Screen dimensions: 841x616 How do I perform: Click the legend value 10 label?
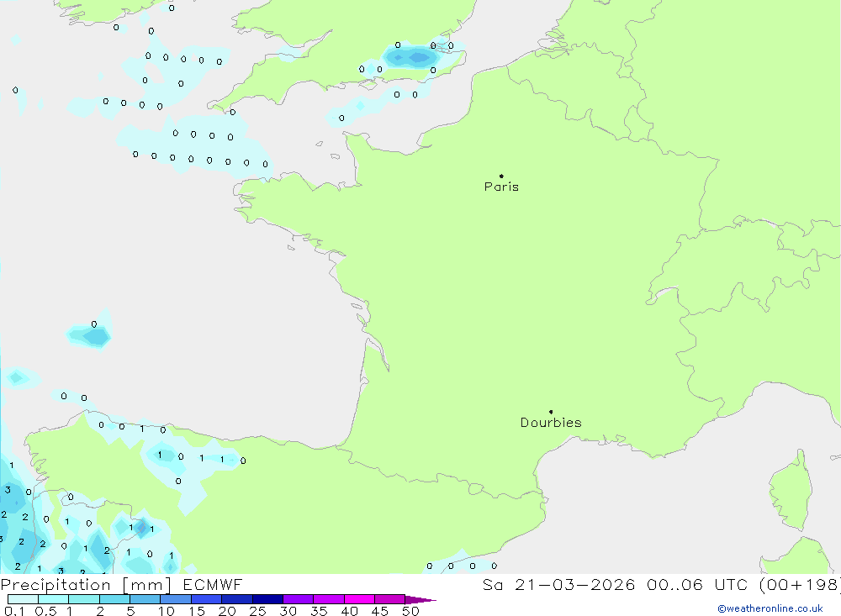coord(167,611)
